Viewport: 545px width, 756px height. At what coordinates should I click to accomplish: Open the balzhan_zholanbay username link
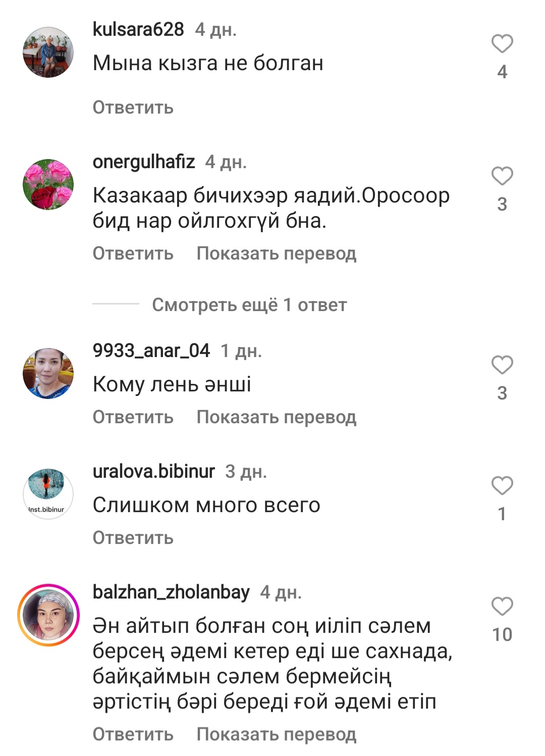(x=171, y=592)
